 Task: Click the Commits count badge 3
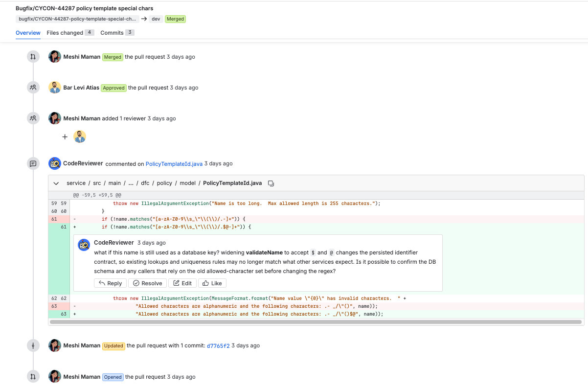click(130, 33)
